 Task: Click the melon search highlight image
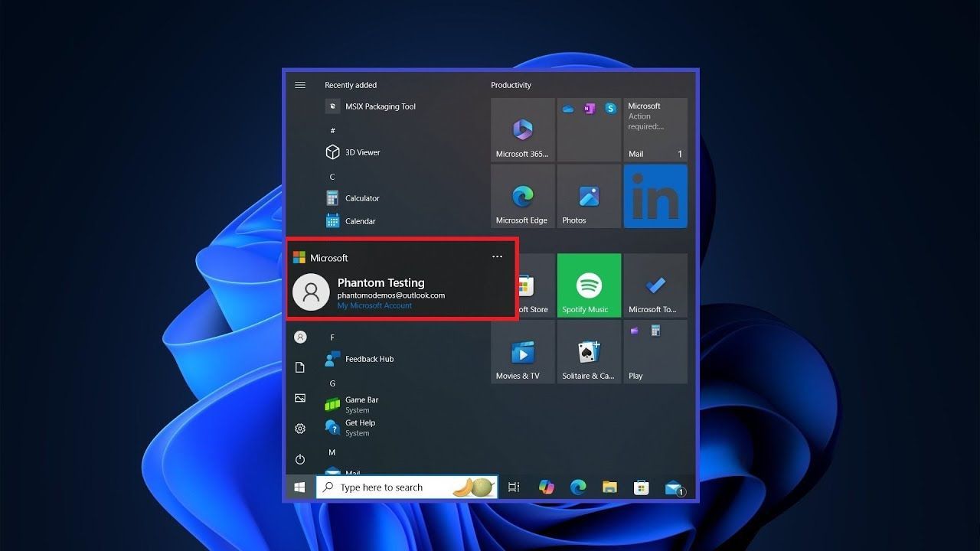pyautogui.click(x=472, y=487)
